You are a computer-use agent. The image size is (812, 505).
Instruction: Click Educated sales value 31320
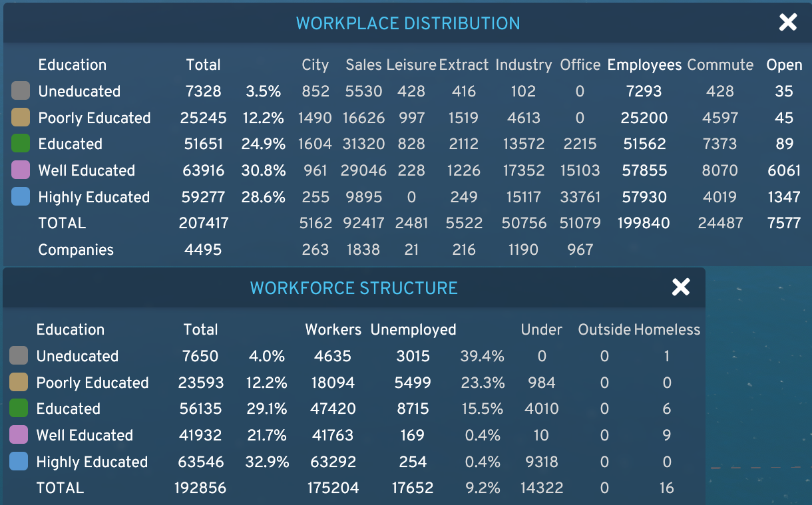point(363,144)
